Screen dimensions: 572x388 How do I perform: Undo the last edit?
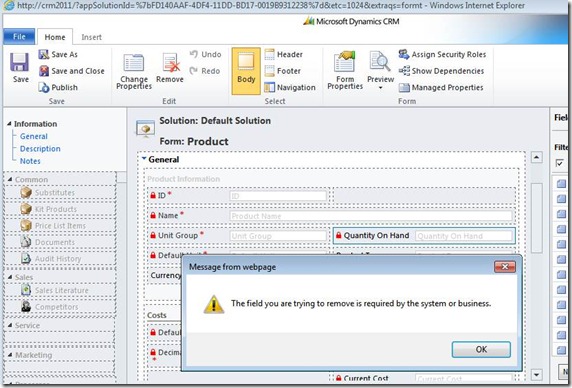pyautogui.click(x=205, y=54)
